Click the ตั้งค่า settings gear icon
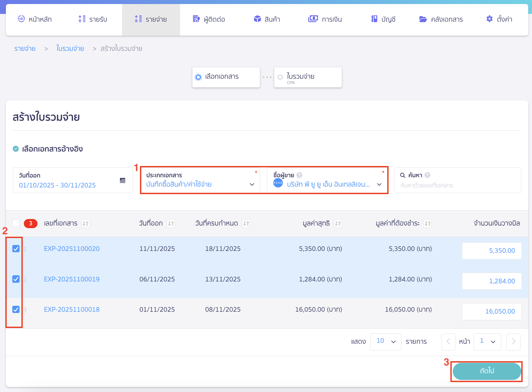The width and height of the screenshot is (532, 392). [489, 19]
